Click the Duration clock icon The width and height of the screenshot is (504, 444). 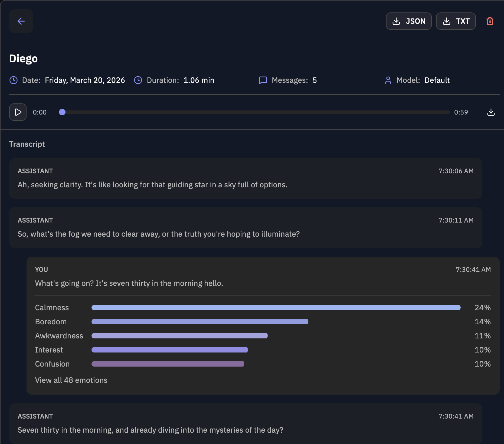click(138, 80)
